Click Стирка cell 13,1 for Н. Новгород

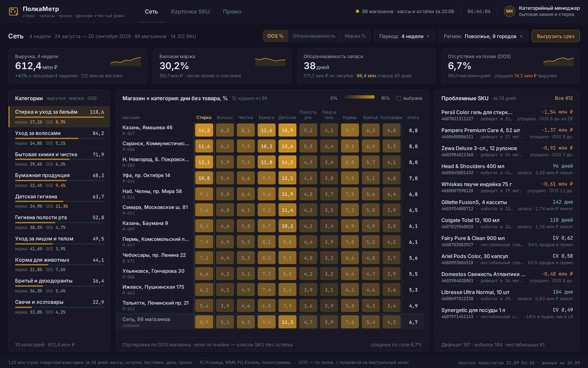point(204,162)
